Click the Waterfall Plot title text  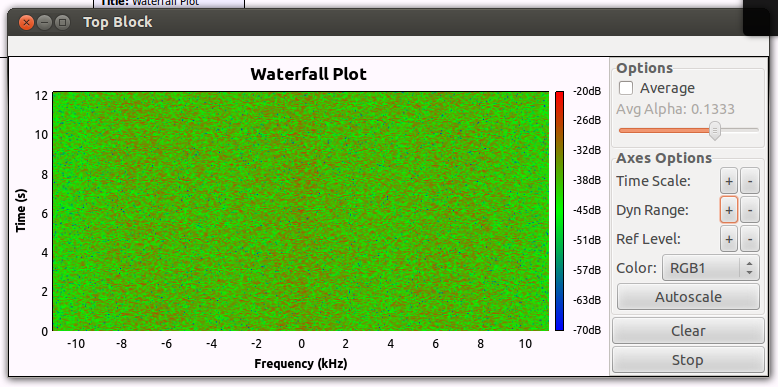point(309,74)
